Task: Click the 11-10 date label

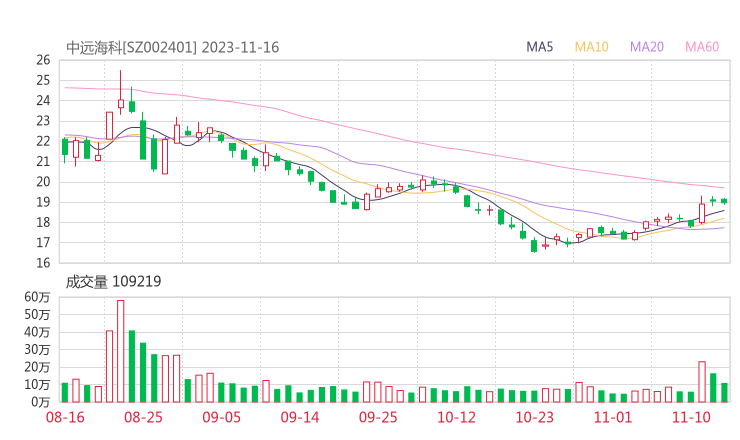Action: click(691, 417)
